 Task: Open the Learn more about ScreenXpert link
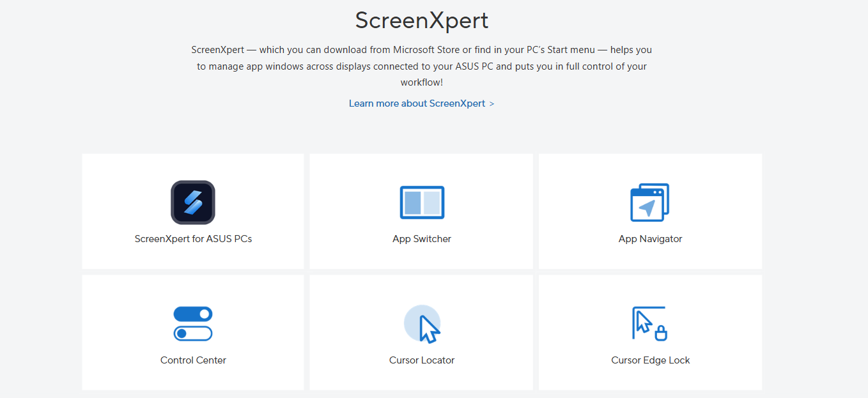417,103
